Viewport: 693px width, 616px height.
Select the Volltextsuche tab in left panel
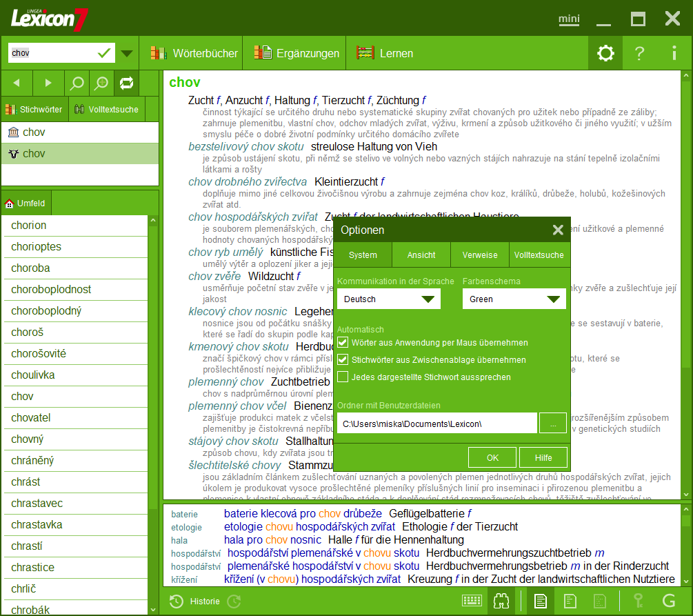point(107,109)
